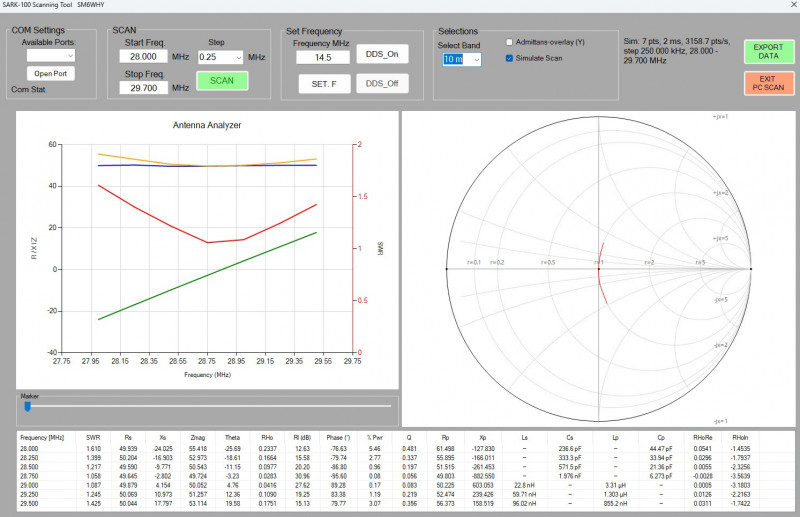Click the SWR column header in table
The width and height of the screenshot is (800, 517).
(x=93, y=437)
